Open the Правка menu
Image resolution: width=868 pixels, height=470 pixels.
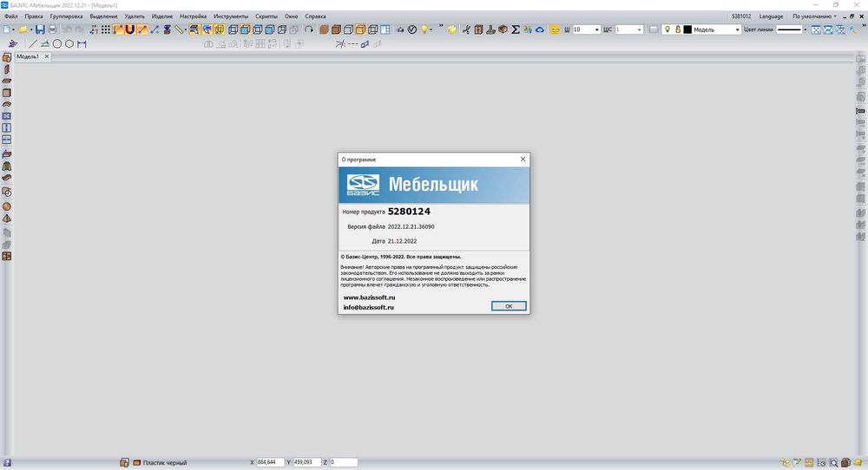tap(34, 16)
